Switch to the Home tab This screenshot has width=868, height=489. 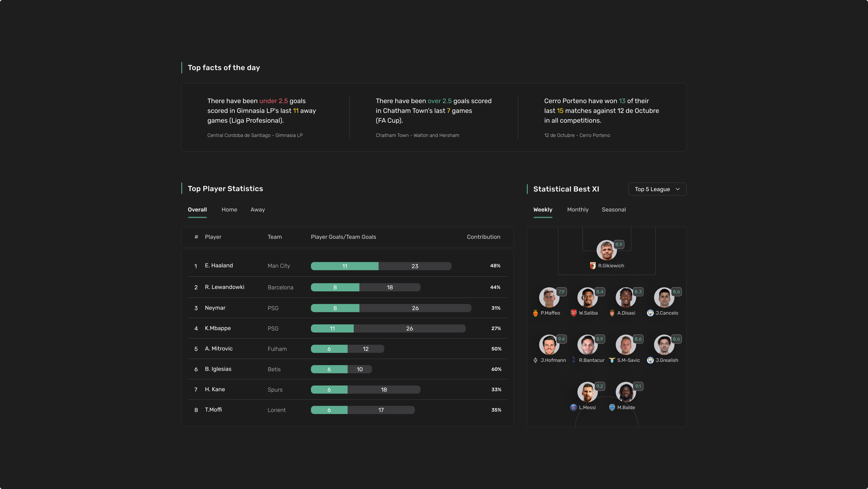pos(229,210)
